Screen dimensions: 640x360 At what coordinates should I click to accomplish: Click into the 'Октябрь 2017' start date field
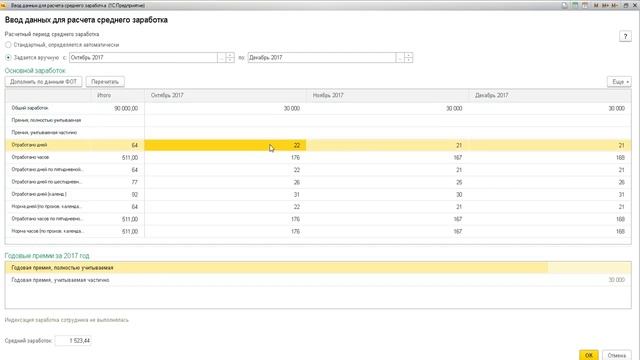[143, 58]
